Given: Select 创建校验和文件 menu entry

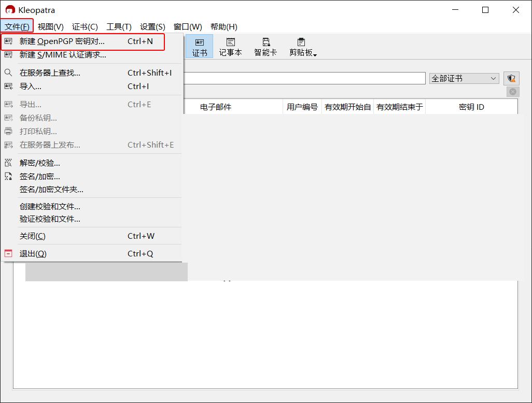Looking at the screenshot, I should click(92, 206).
